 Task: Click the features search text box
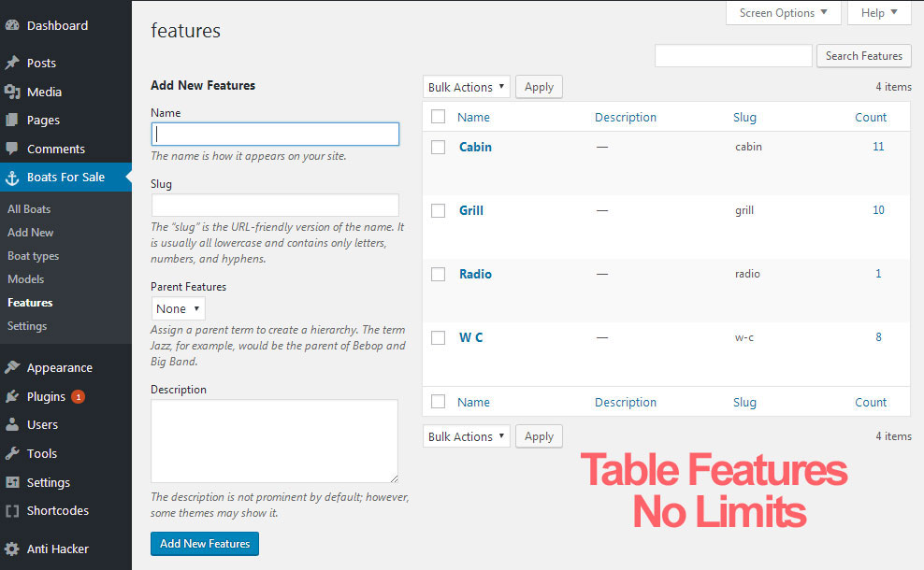coord(733,56)
